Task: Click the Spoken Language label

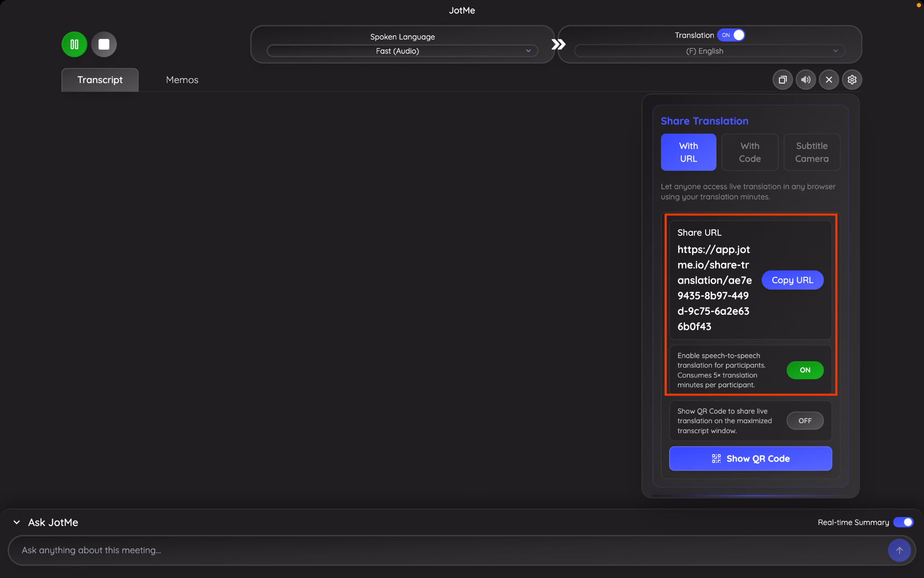Action: pos(402,37)
